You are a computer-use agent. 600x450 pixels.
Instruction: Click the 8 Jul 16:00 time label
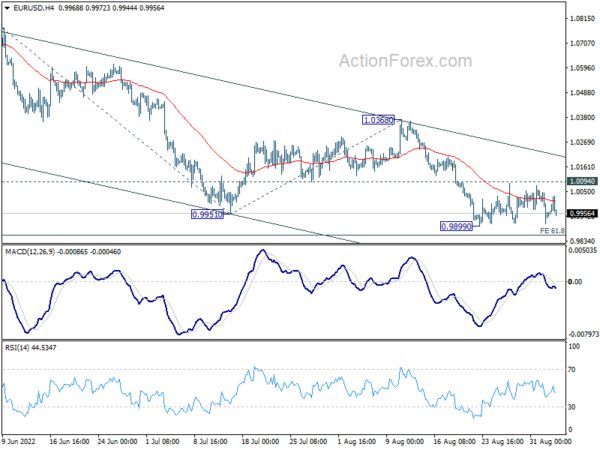(210, 442)
